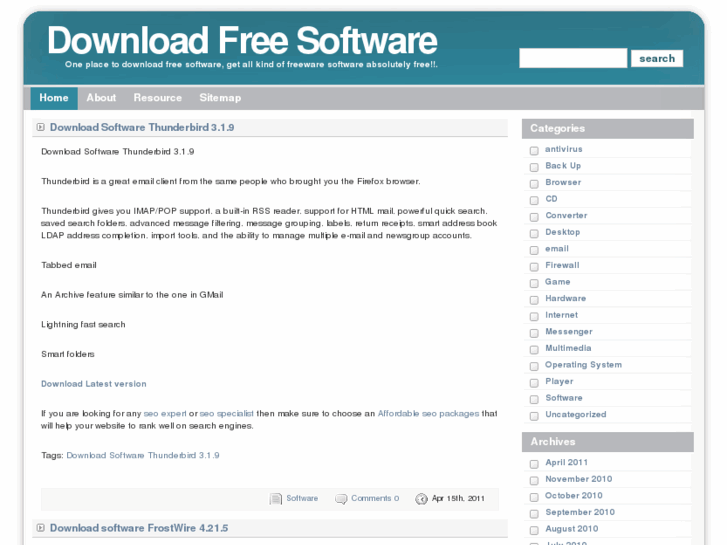Click the bullet icon beside Game
The width and height of the screenshot is (727, 545).
click(534, 283)
